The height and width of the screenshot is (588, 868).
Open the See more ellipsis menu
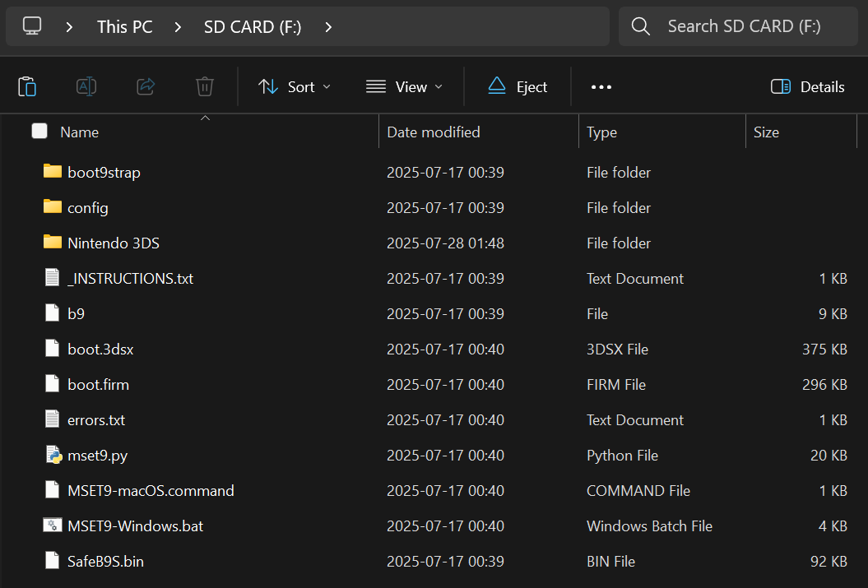coord(601,86)
